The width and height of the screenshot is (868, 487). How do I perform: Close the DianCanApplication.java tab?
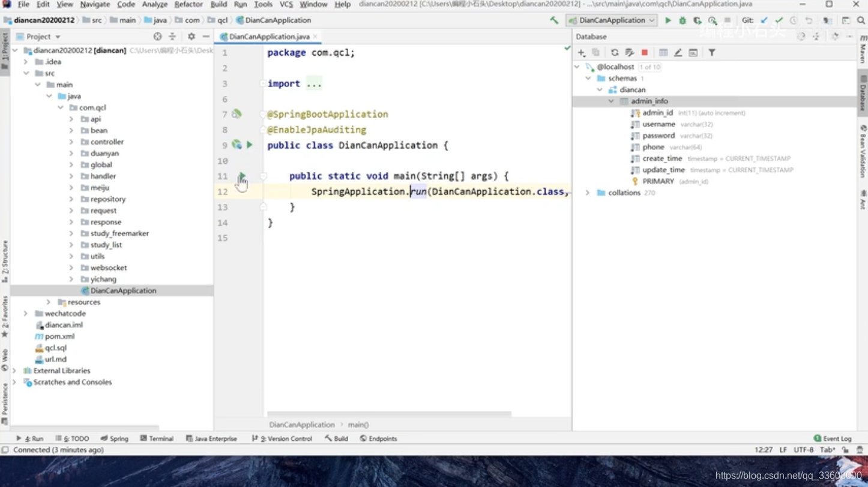point(315,37)
